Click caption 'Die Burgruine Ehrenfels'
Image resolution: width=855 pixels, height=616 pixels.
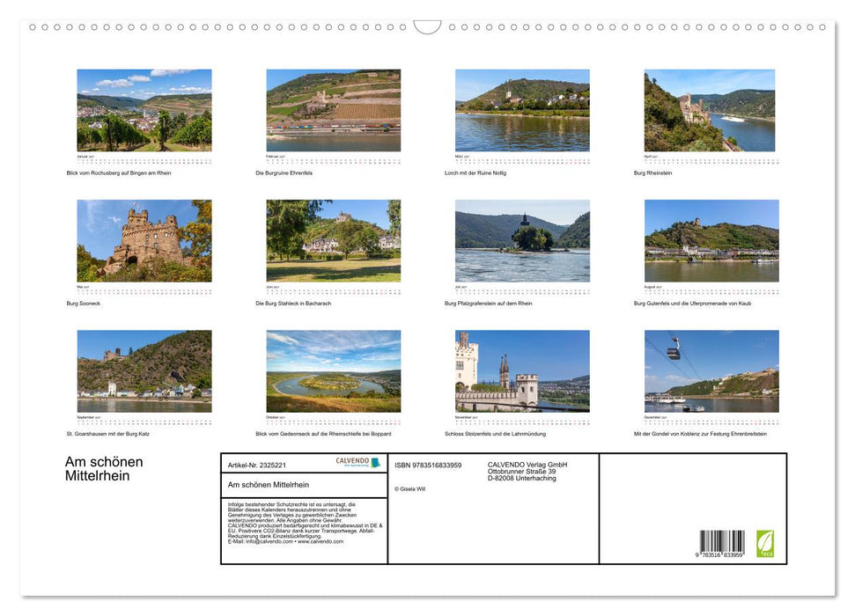coord(284,172)
